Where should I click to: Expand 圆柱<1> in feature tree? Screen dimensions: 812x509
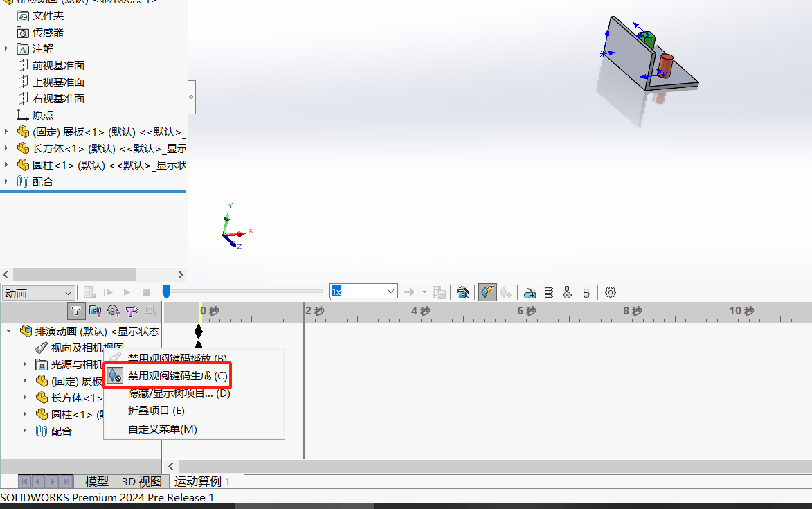[x=6, y=166]
